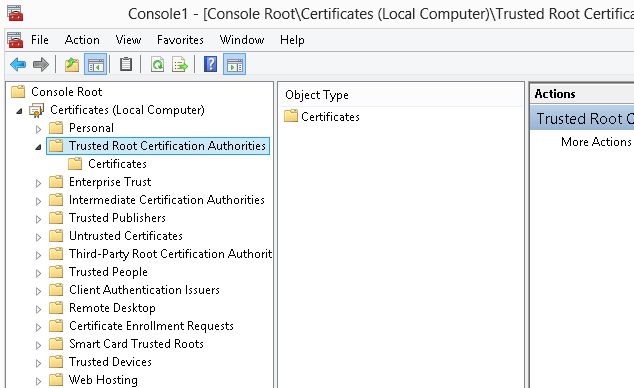Click the Actions pane title text
The height and width of the screenshot is (388, 634).
(x=555, y=94)
